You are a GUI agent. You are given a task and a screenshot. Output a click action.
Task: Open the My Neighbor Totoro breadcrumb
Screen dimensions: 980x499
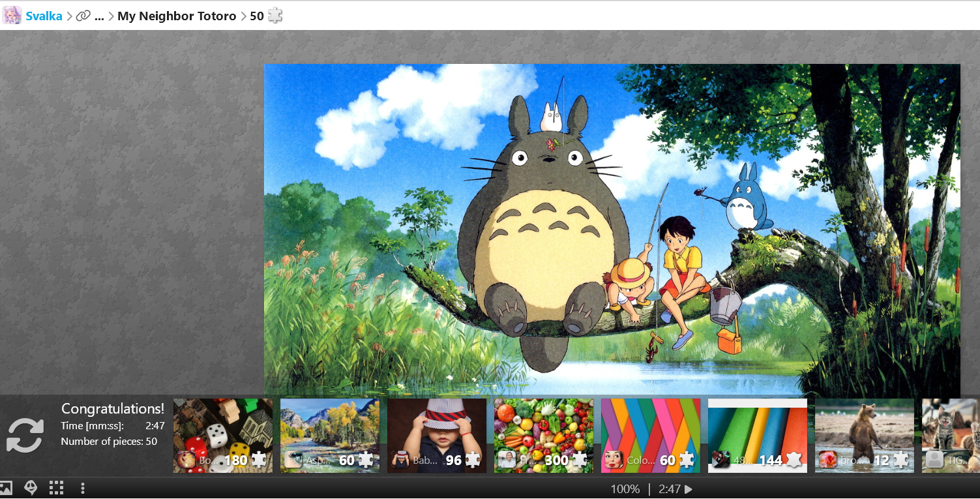[x=177, y=16]
